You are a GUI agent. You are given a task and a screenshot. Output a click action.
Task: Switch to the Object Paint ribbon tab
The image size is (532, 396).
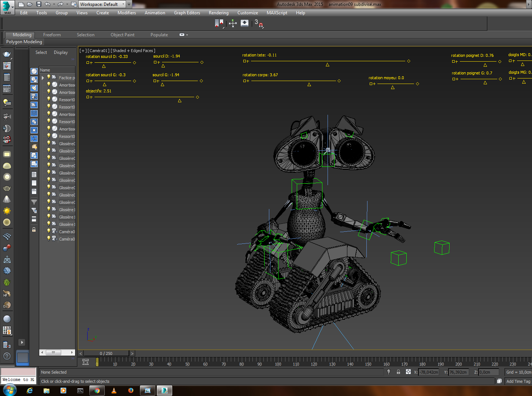point(123,35)
